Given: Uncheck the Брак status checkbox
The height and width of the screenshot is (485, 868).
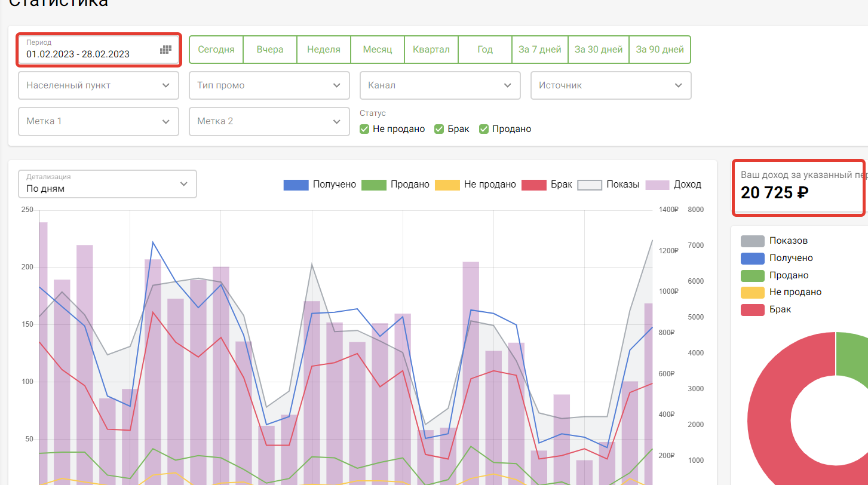Looking at the screenshot, I should [439, 129].
